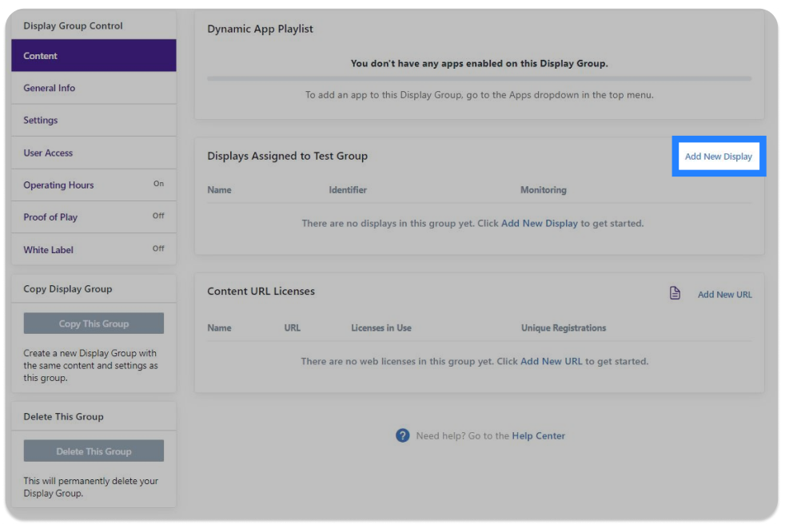Click the Delete This Group button

94,451
